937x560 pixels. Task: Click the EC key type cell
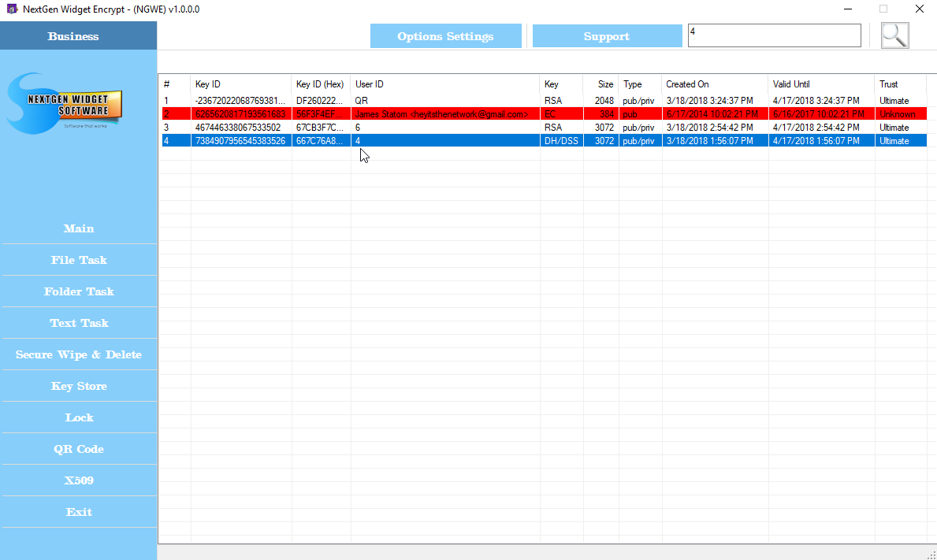click(550, 114)
